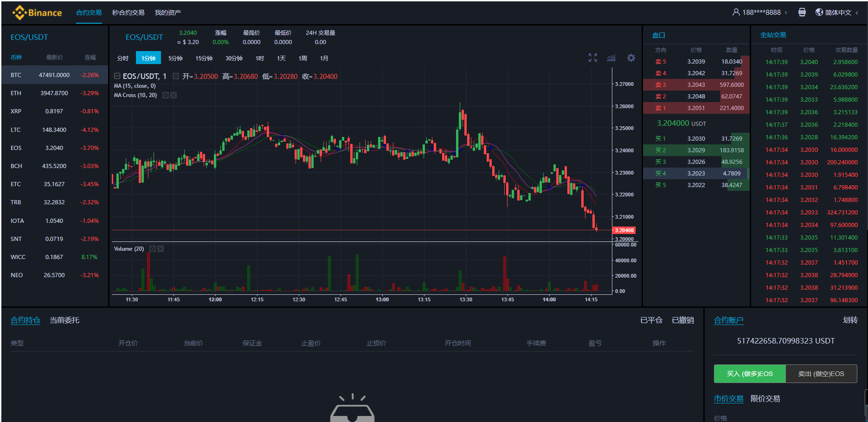
Task: Select the 5分钟 interval
Action: tap(175, 58)
